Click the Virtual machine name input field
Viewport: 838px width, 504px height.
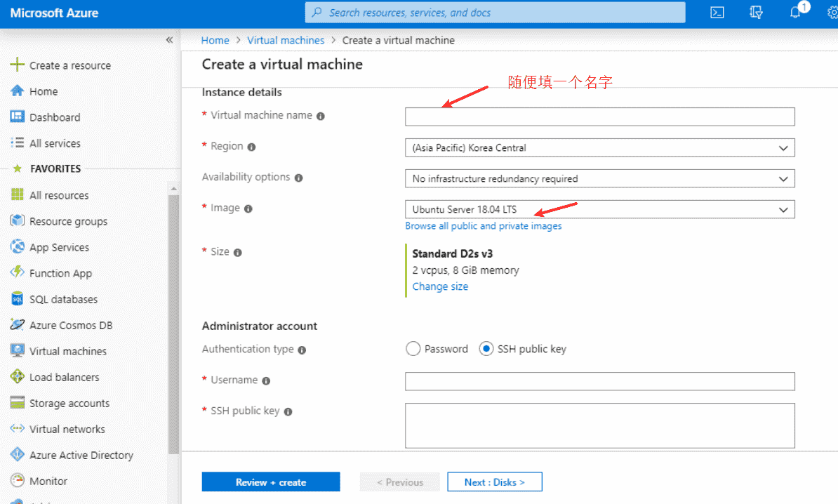599,117
